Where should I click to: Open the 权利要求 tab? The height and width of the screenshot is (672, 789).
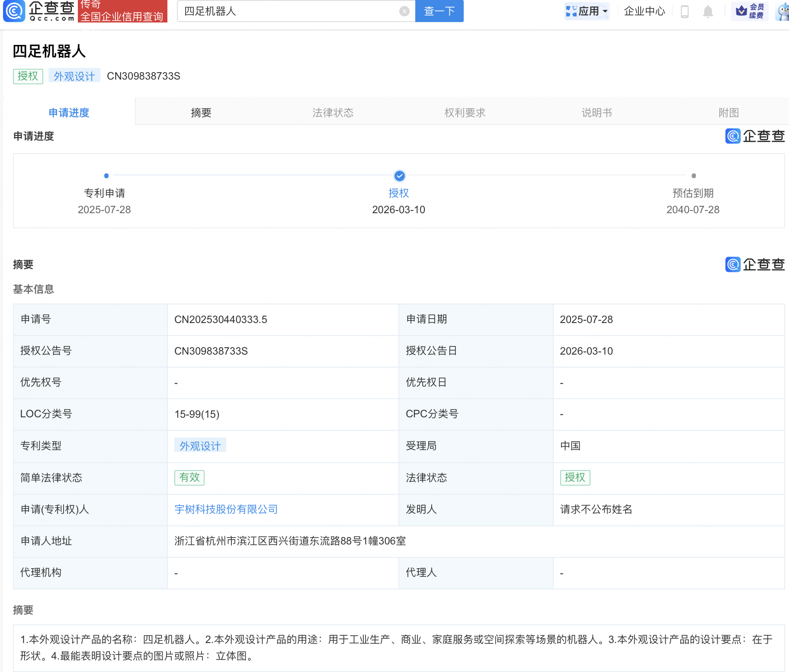(465, 113)
